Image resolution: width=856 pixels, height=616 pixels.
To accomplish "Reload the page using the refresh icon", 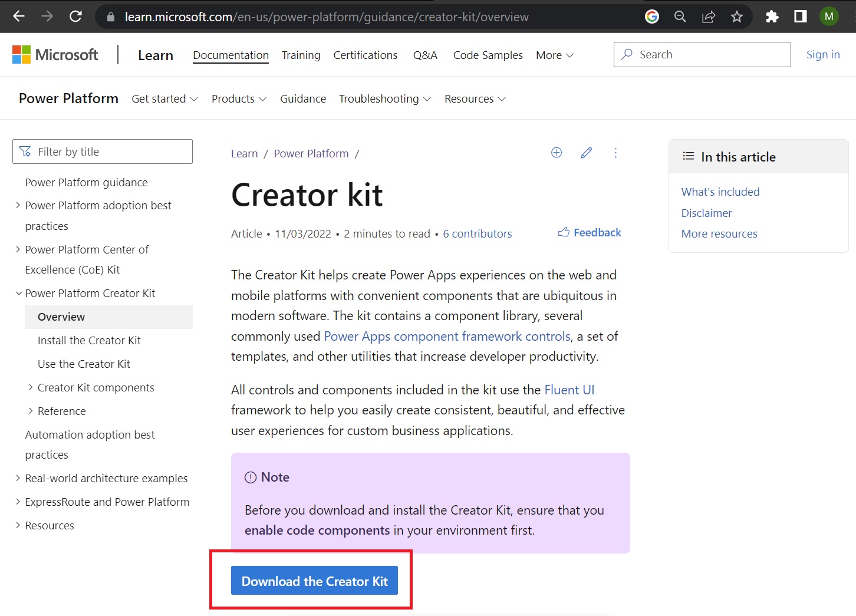I will pyautogui.click(x=75, y=17).
